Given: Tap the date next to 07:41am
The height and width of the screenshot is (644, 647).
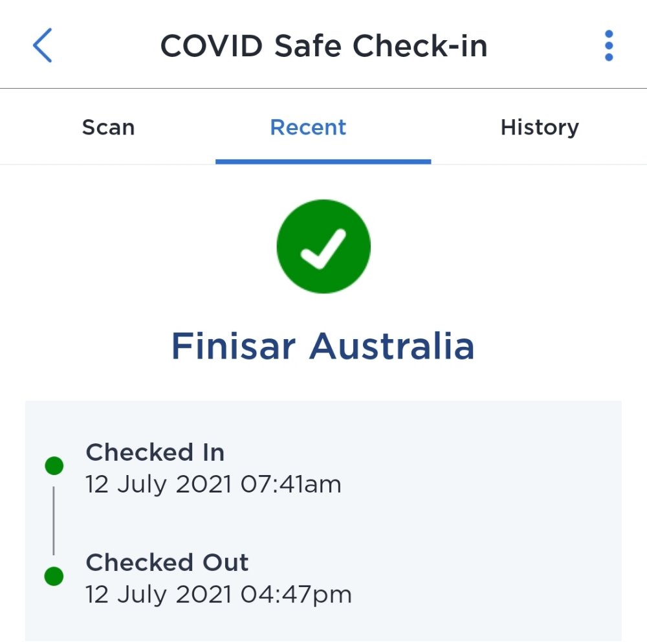Looking at the screenshot, I should (x=159, y=484).
